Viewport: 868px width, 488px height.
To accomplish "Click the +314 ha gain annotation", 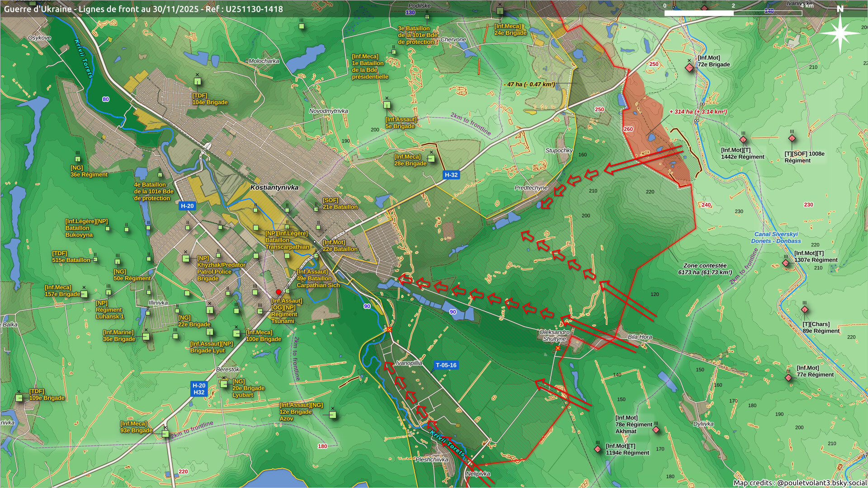I will click(x=698, y=112).
